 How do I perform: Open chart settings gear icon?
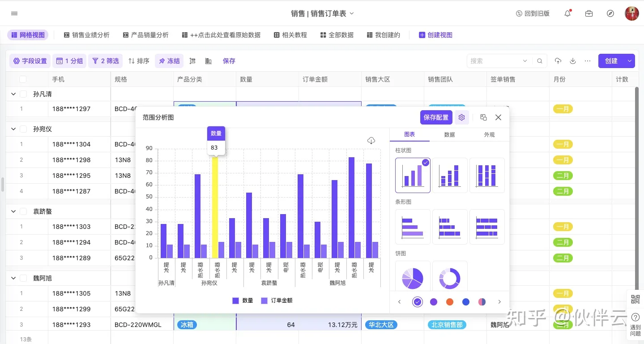pos(462,117)
